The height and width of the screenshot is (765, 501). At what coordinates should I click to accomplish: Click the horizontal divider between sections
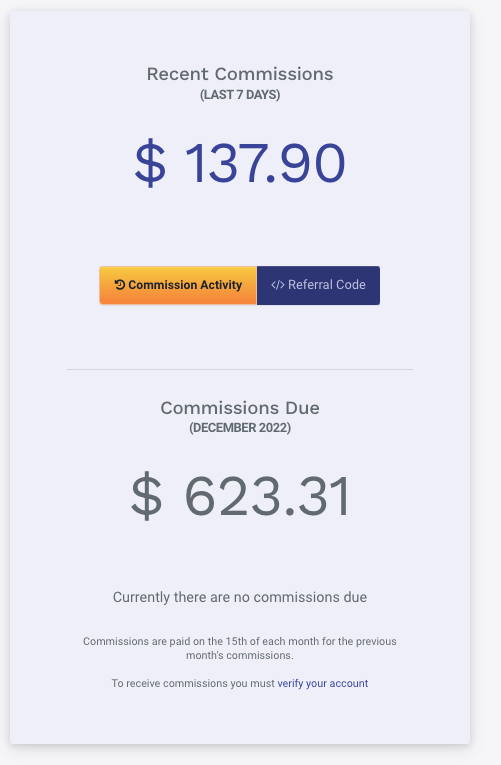tap(240, 369)
